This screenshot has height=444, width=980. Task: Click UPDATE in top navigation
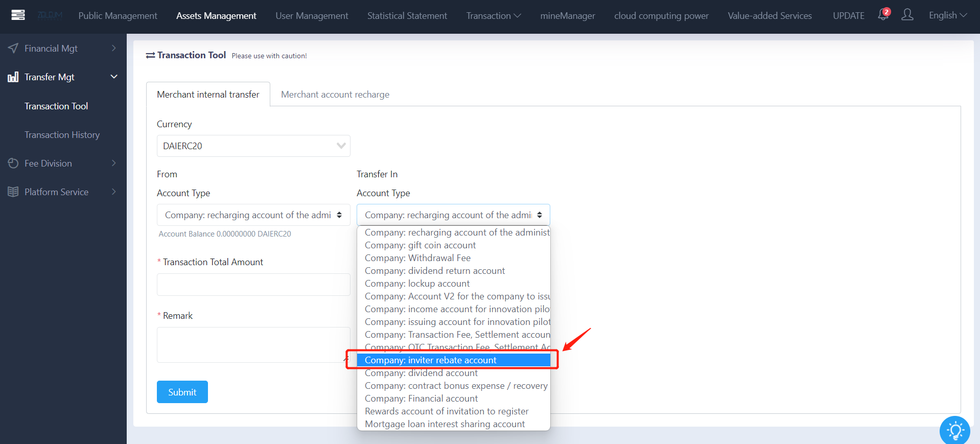click(x=849, y=16)
